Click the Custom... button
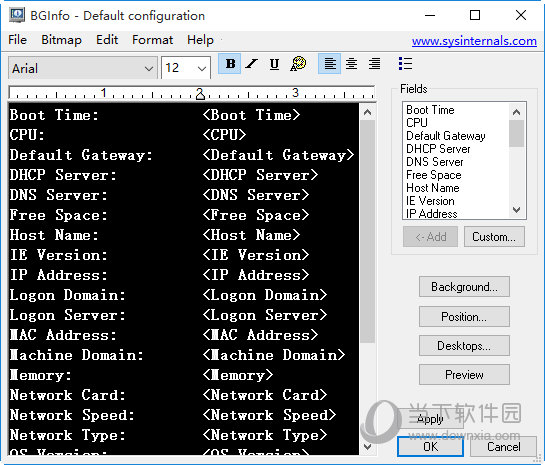The height and width of the screenshot is (465, 545). tap(494, 237)
